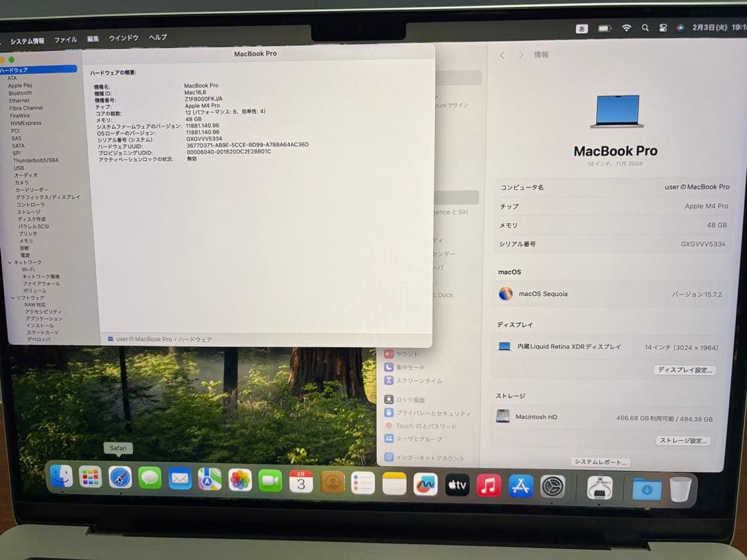Launch Safari from the Dock
This screenshot has height=560, width=747.
pyautogui.click(x=120, y=478)
